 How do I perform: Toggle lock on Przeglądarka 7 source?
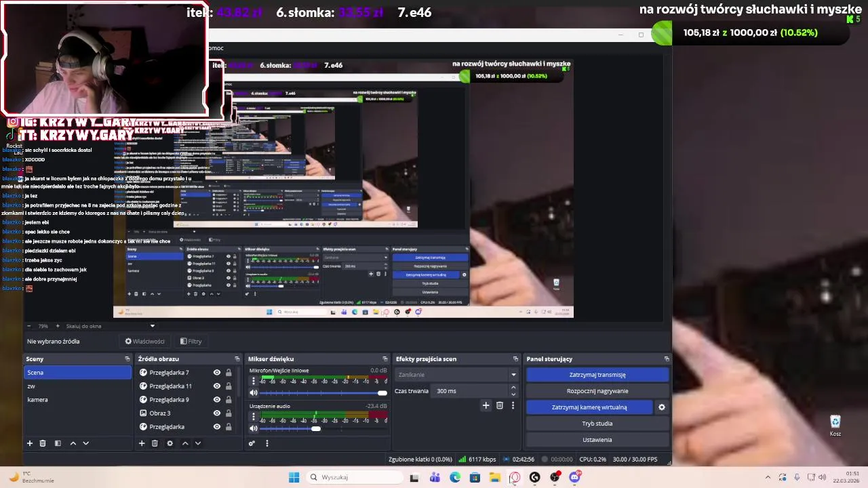(x=229, y=373)
